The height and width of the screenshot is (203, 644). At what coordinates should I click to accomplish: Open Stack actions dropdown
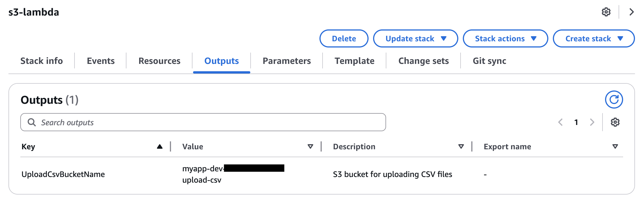pyautogui.click(x=505, y=38)
